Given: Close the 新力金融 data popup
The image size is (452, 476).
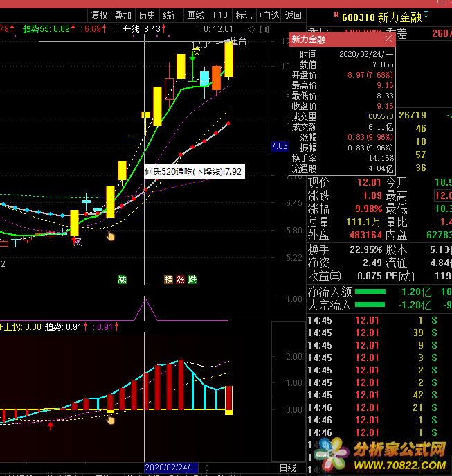Looking at the screenshot, I should click(389, 39).
